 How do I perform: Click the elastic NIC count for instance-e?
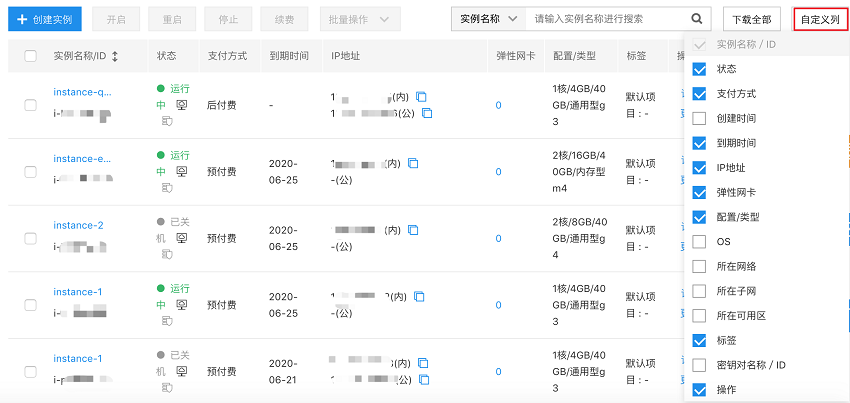coord(498,172)
